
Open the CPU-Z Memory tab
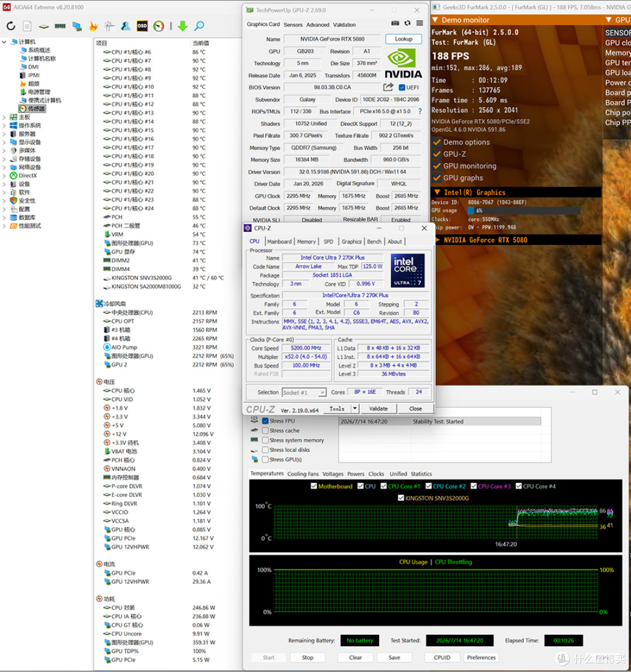[306, 242]
